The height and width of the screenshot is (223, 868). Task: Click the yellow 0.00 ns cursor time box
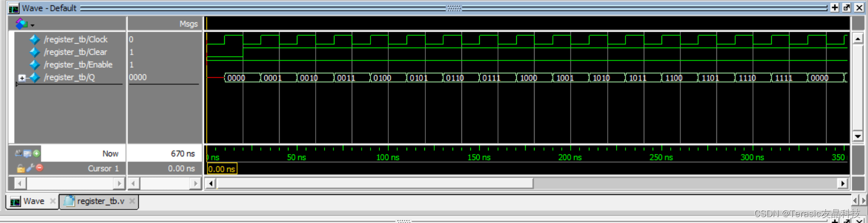tap(222, 169)
